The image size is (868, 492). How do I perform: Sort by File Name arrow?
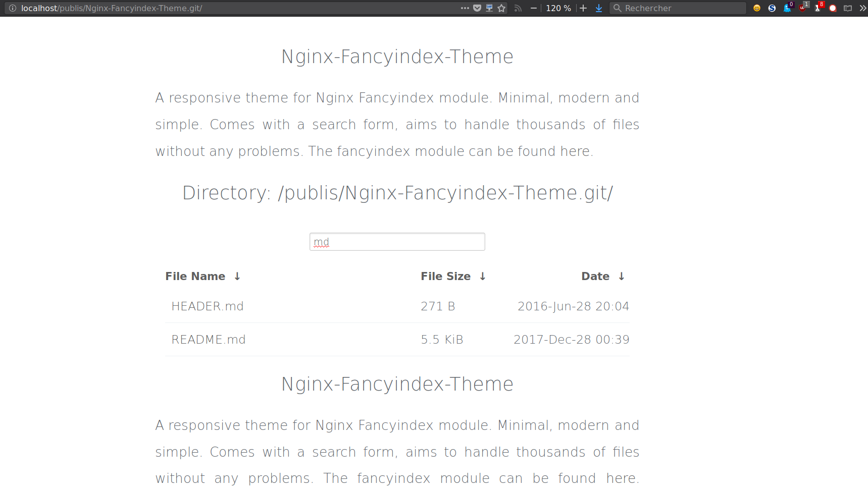[x=237, y=277]
